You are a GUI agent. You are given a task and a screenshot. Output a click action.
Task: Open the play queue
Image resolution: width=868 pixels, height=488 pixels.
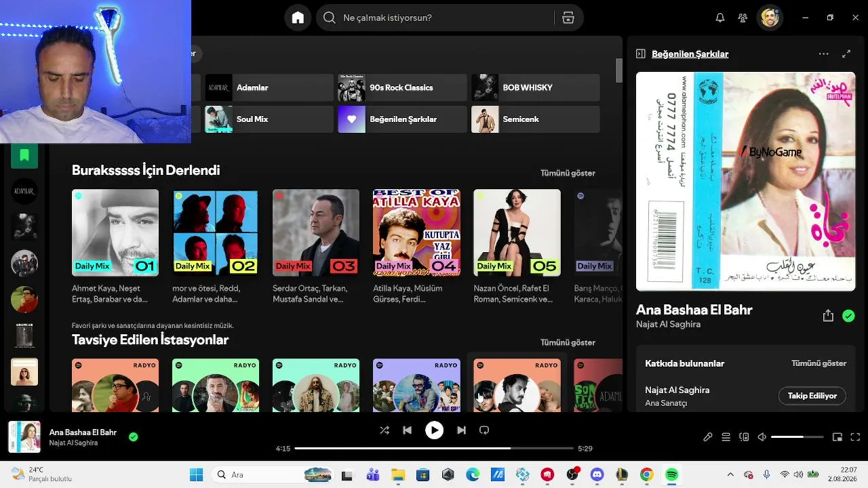pyautogui.click(x=726, y=437)
